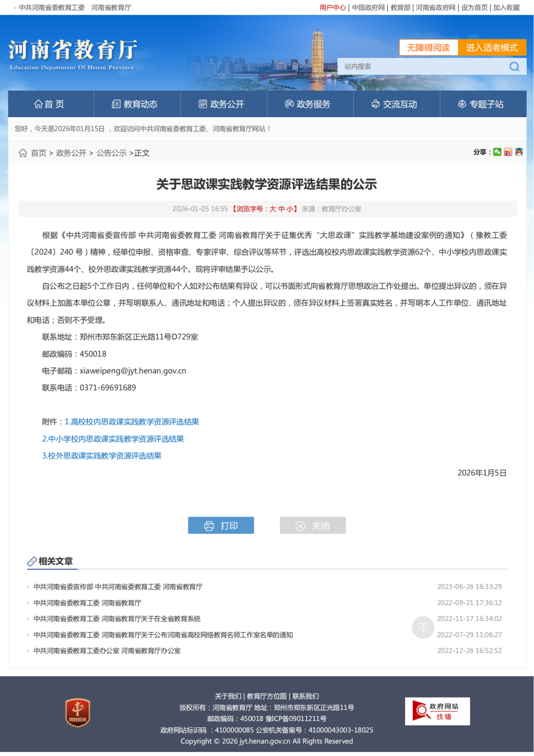Screen dimensions: 534x756
Task: Open 河南省政府网 link
Action: pos(436,7)
